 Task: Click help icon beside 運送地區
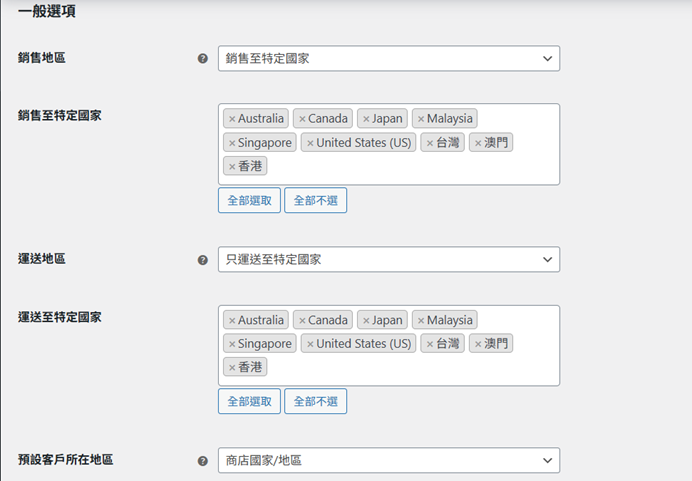[203, 260]
